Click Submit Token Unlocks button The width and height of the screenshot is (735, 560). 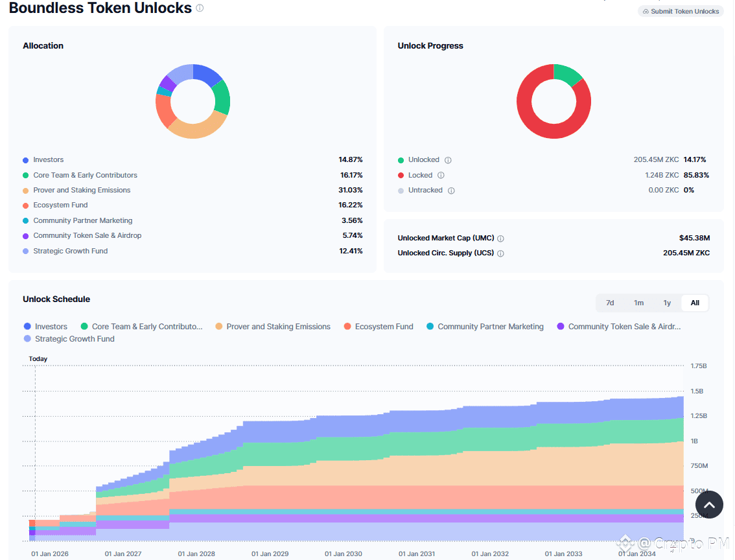680,11
